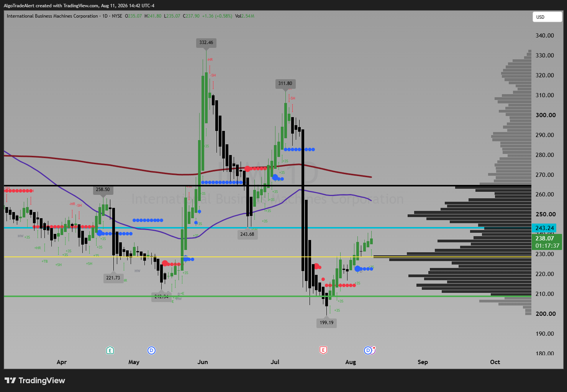Click the Apr label on time axis
The height and width of the screenshot is (392, 567).
62,362
